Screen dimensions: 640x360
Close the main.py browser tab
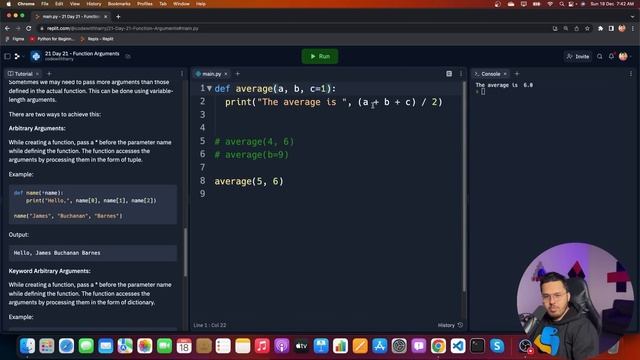click(x=105, y=17)
